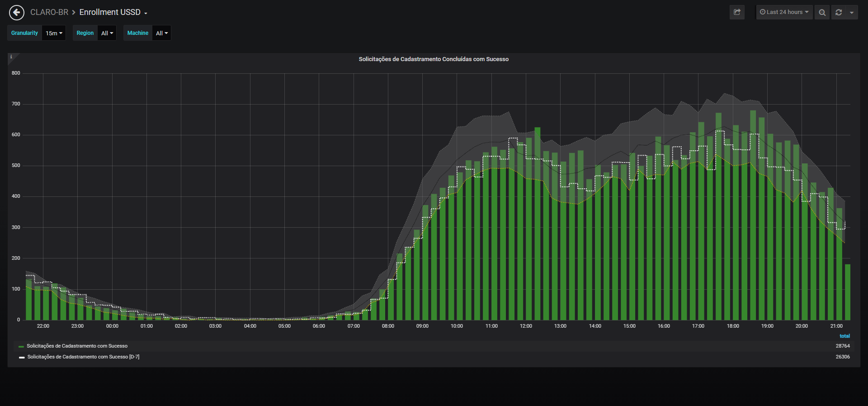Click the total value 28764
This screenshot has height=406, width=868.
pyautogui.click(x=843, y=346)
